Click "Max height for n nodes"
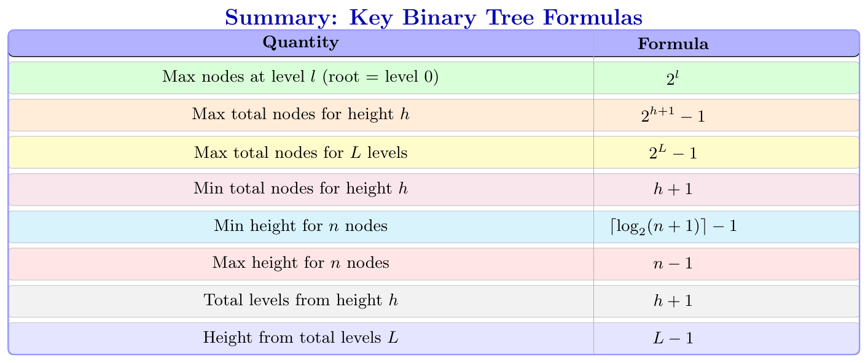Image resolution: width=868 pixels, height=363 pixels. pos(300,263)
